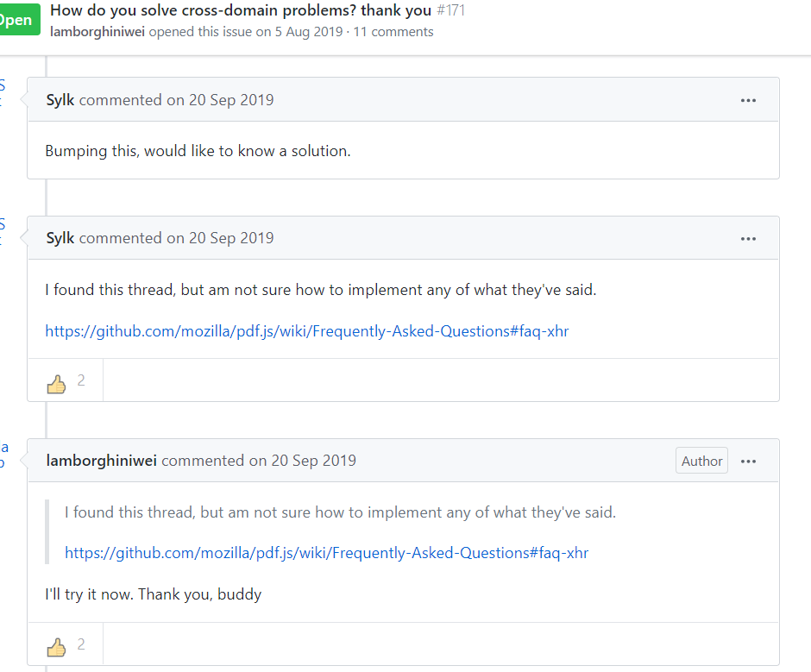The image size is (811, 672).
Task: Click thumbs up reaction on Sylk's comment
Action: [57, 384]
